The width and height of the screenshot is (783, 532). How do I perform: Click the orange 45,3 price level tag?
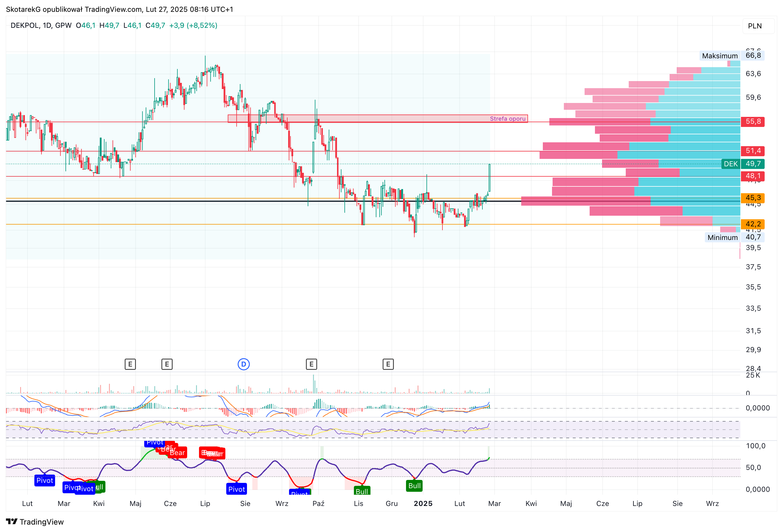753,198
